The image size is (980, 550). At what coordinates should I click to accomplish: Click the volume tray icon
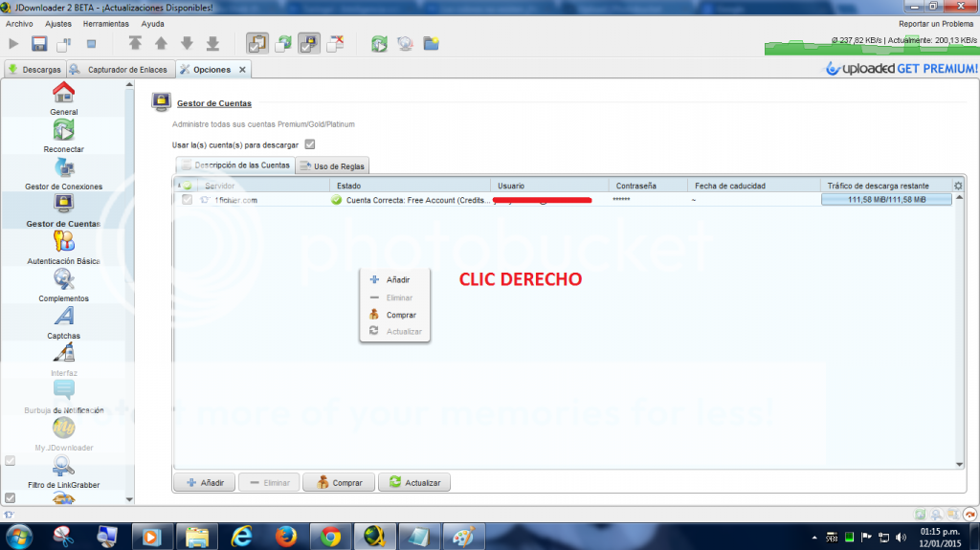tap(901, 537)
